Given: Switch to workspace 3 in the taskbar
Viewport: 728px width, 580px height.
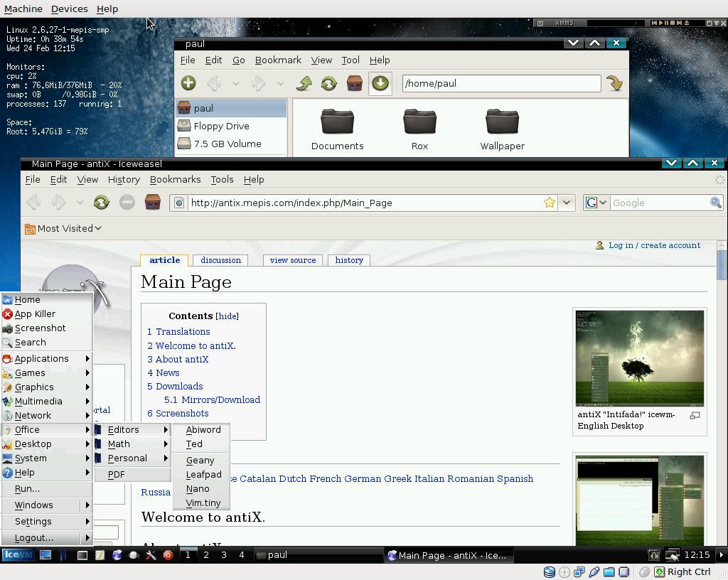Looking at the screenshot, I should (223, 555).
